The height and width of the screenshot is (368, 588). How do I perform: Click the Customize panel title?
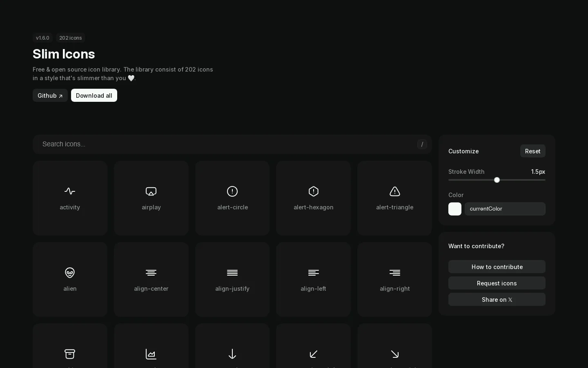click(463, 151)
